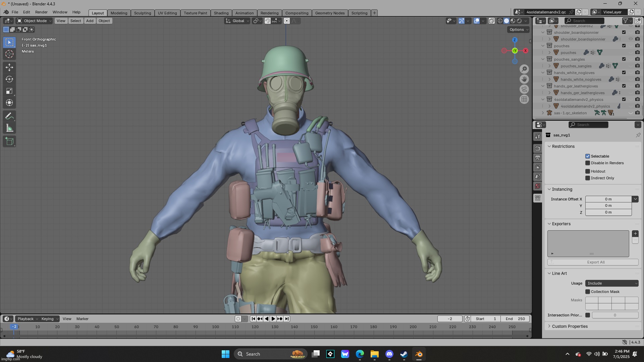Open the Global transform orientation dropdown
The height and width of the screenshot is (362, 644).
click(x=237, y=21)
